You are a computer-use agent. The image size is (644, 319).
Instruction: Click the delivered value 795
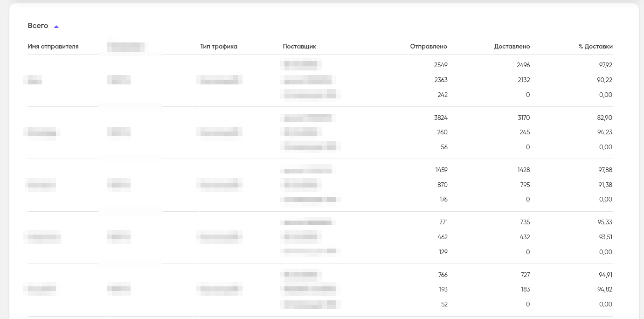coord(524,185)
